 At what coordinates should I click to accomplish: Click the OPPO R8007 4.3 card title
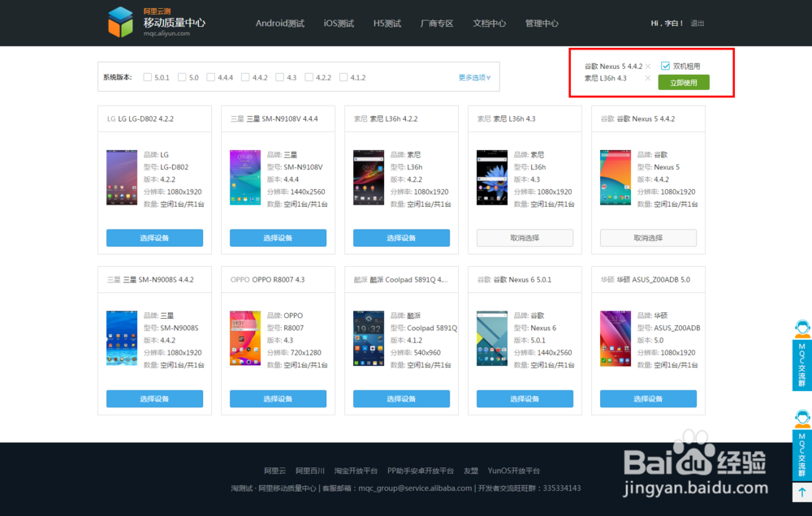(x=268, y=279)
